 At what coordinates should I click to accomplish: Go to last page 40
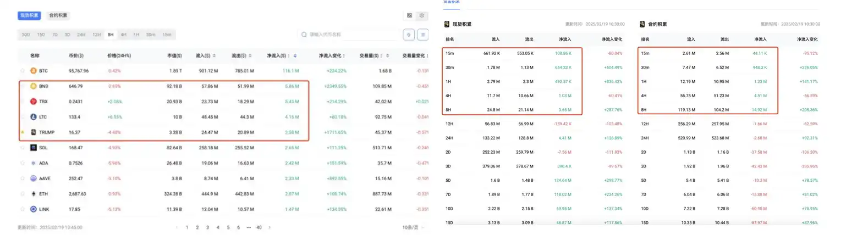(x=259, y=227)
